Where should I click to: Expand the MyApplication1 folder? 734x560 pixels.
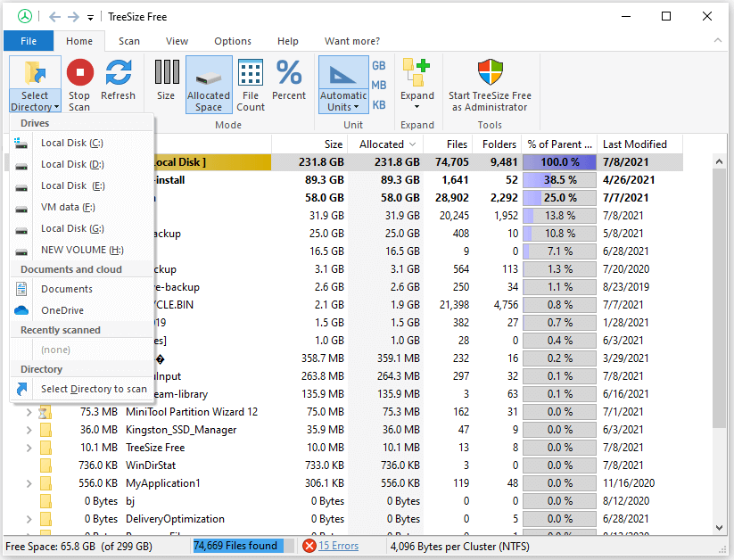pyautogui.click(x=29, y=483)
